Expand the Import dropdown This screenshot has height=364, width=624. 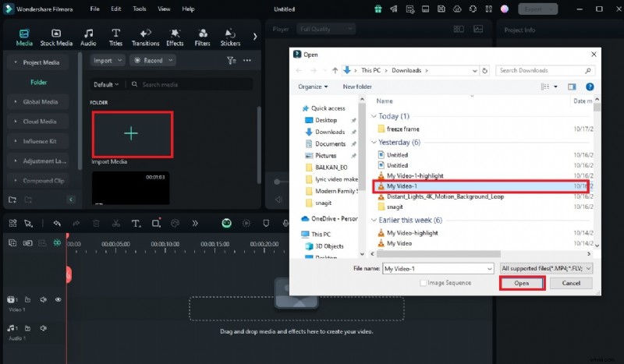107,60
